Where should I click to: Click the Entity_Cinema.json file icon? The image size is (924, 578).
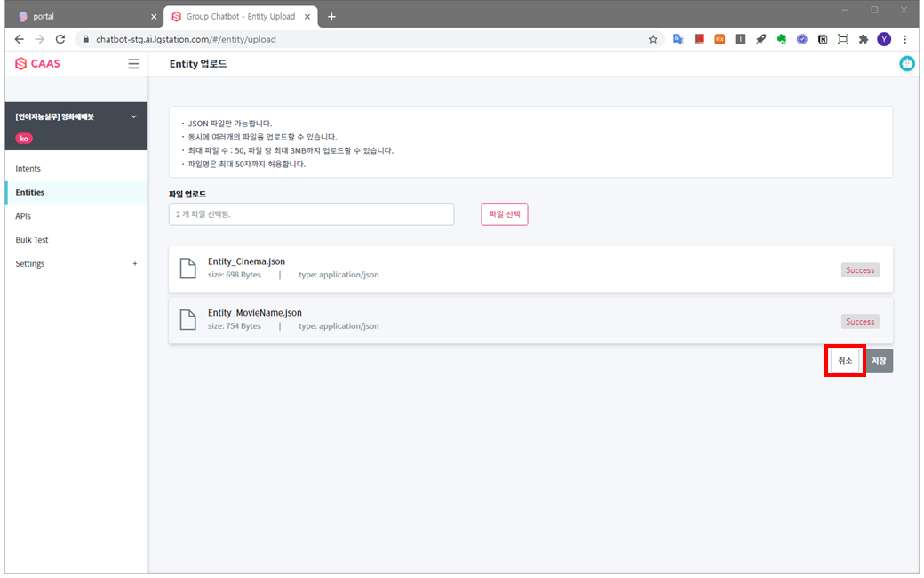pos(187,269)
